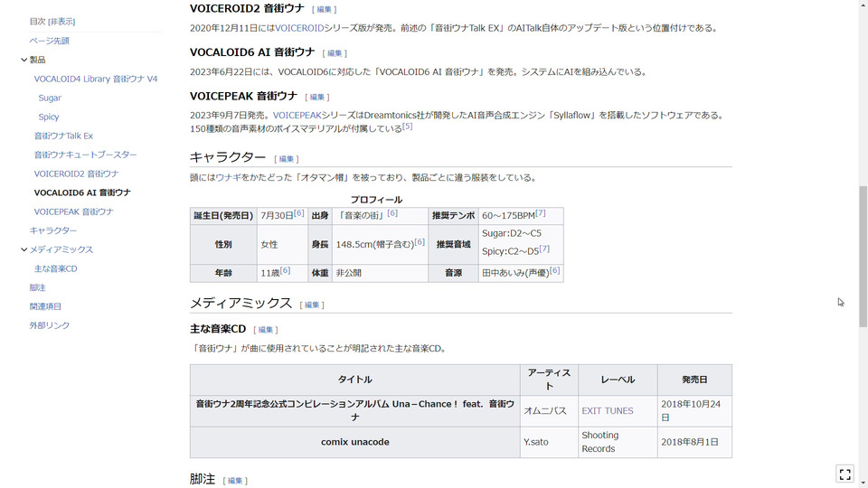868x488 pixels.
Task: Open footnote [6] beside 田中あいみ(声優)
Action: coord(554,270)
